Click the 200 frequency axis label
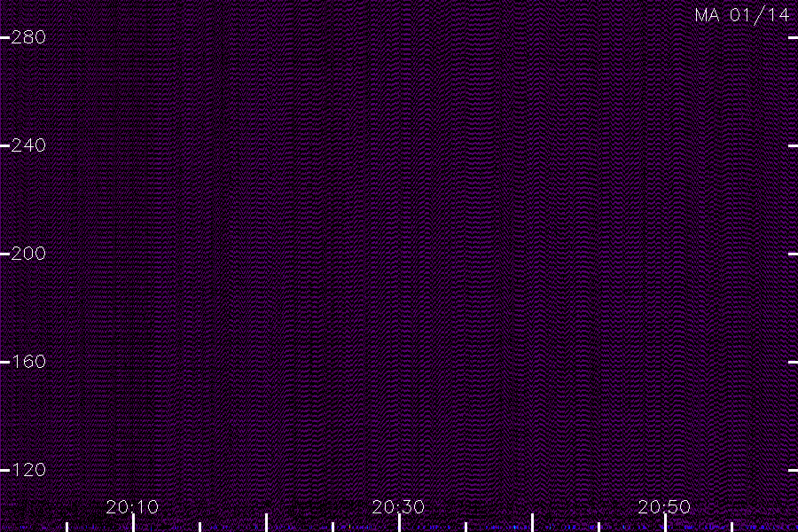Screen dimensions: 798x532 tap(28, 254)
